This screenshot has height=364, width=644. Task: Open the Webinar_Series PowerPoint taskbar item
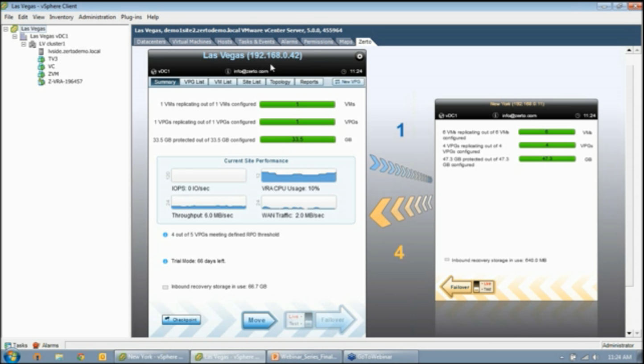tap(305, 357)
